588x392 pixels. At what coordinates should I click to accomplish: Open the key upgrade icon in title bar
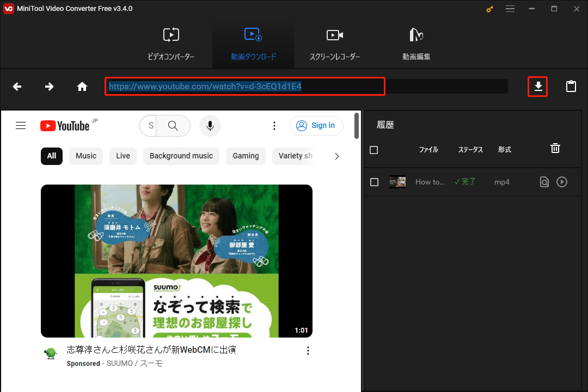490,9
